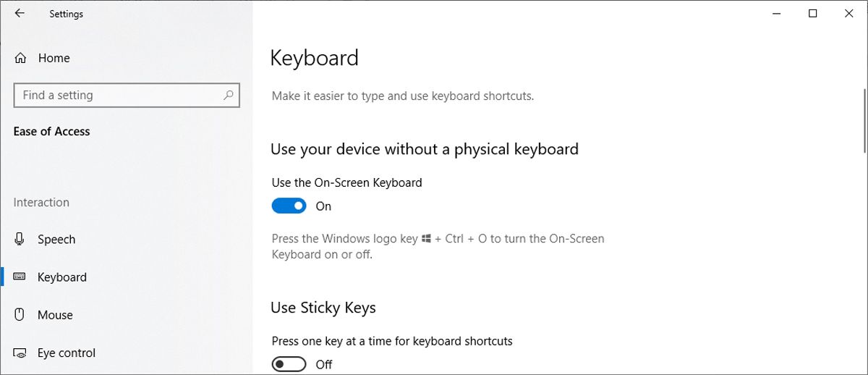This screenshot has width=868, height=375.
Task: Click the Home house icon
Action: 21,58
